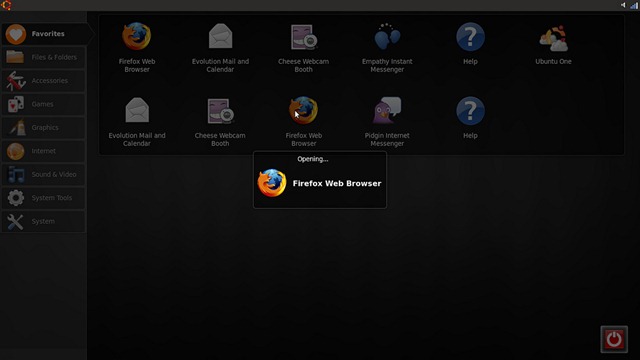
Task: Select the System Tools gear category
Action: pos(44,198)
